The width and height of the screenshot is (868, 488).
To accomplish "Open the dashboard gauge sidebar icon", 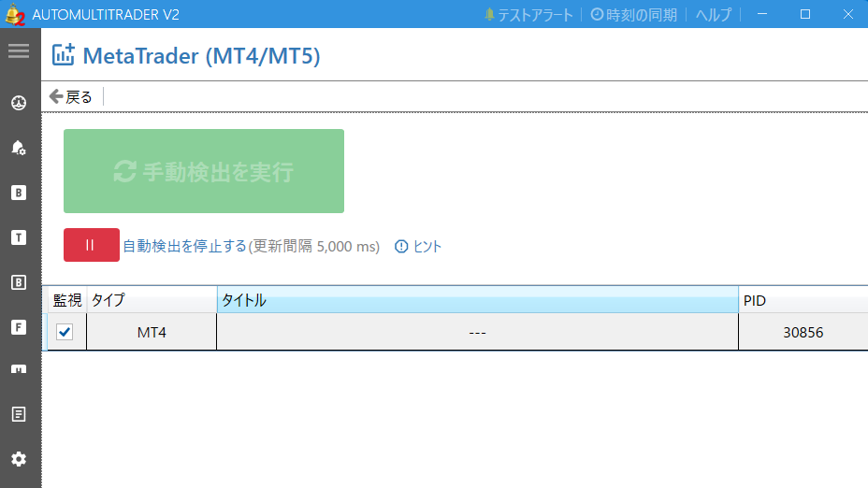I will pos(19,103).
